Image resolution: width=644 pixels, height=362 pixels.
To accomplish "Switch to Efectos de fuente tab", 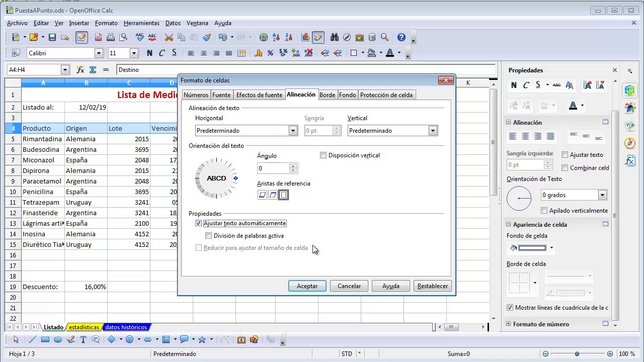I will click(x=259, y=95).
